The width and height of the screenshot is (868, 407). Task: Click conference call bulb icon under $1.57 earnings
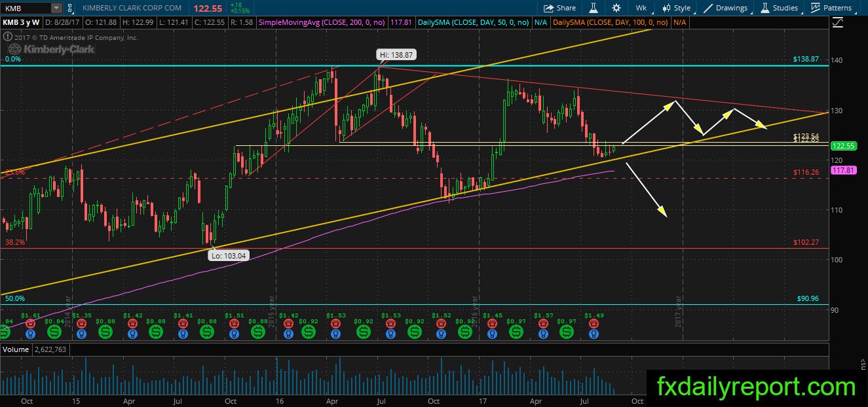click(542, 332)
